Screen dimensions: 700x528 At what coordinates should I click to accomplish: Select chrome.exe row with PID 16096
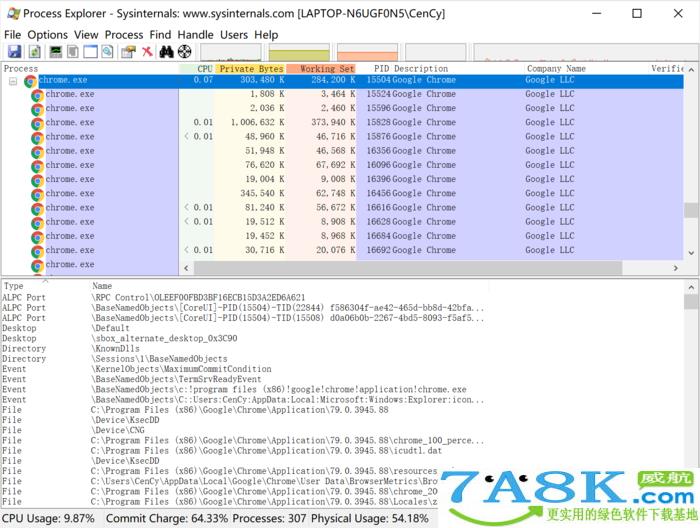[x=342, y=165]
